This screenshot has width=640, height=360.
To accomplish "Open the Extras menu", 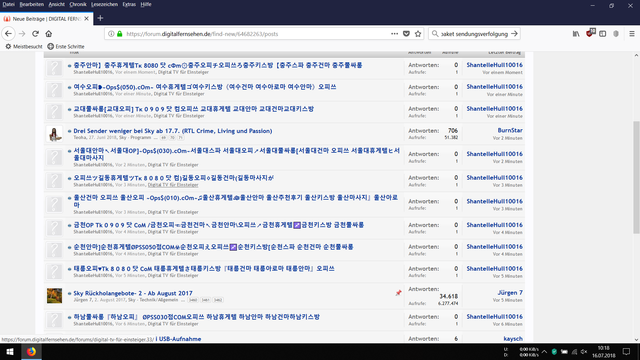I will pos(129,4).
